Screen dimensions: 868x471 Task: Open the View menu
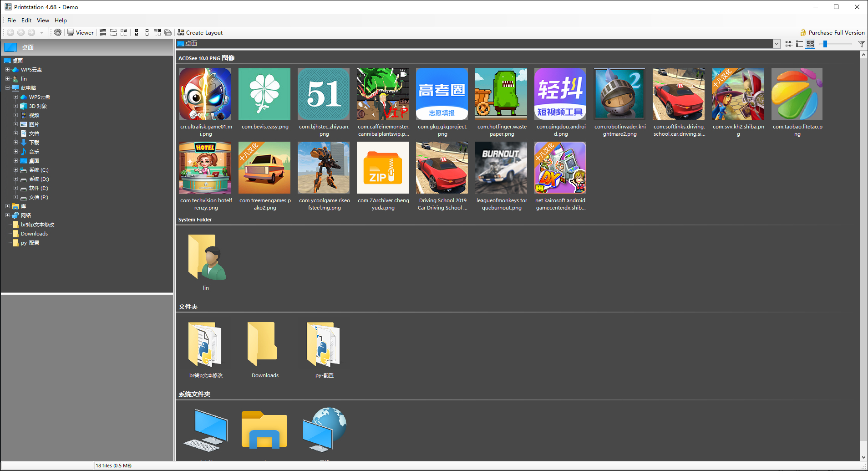(43, 20)
